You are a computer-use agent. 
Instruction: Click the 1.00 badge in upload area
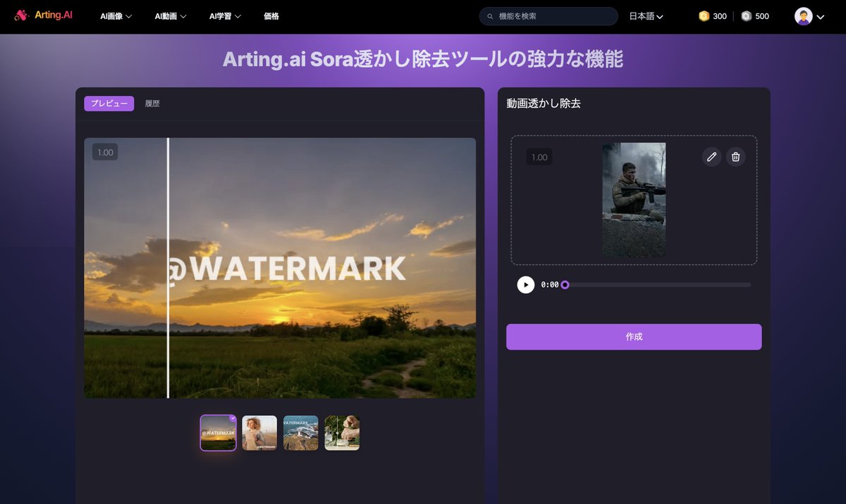(539, 157)
